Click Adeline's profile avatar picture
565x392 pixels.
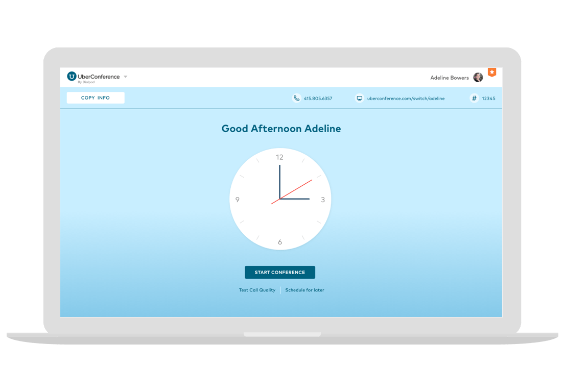[x=478, y=77]
